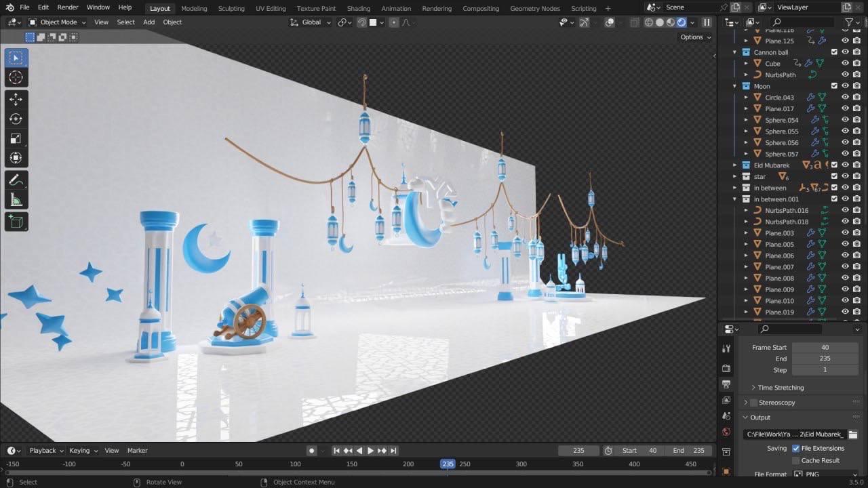Collapse the Output panel
Image resolution: width=868 pixels, height=488 pixels.
(759, 418)
